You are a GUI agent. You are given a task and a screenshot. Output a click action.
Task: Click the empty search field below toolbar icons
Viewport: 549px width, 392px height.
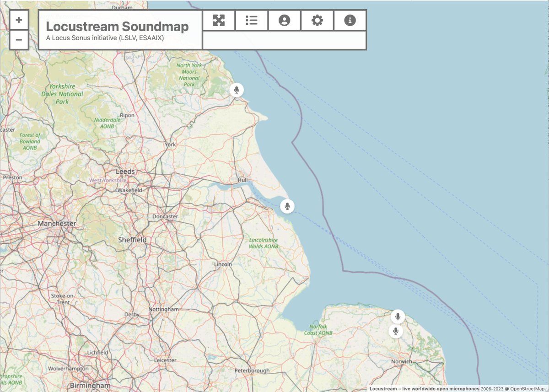click(284, 40)
